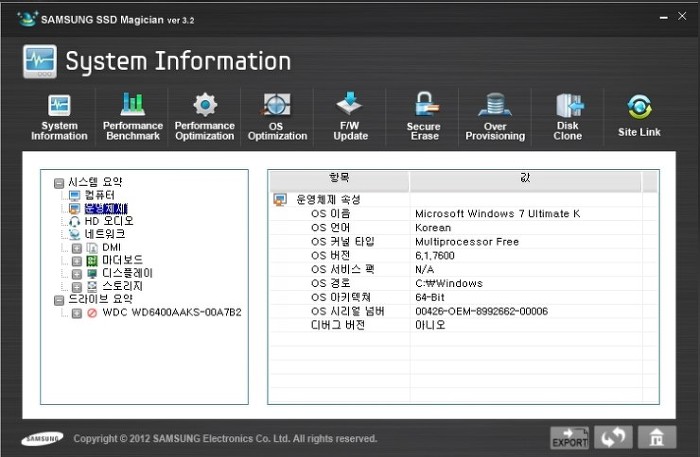Minimize the SSD Magician window
700x457 pixels.
tap(664, 17)
